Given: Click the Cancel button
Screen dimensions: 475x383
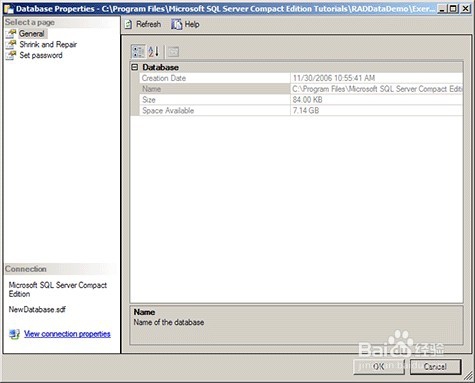Looking at the screenshot, I should pos(435,367).
